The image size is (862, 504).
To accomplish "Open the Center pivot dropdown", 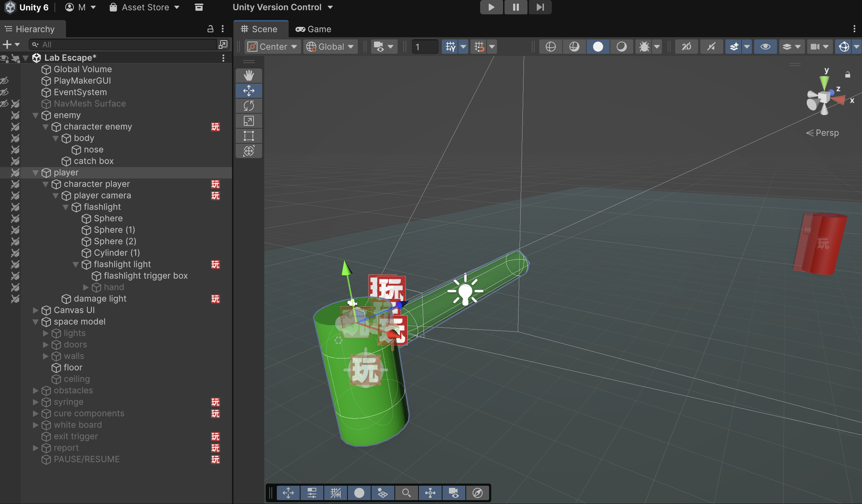I will pos(273,47).
